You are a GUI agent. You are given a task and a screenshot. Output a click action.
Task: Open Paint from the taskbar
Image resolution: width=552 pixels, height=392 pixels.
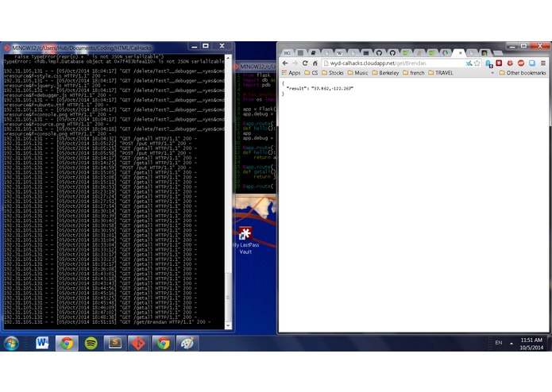[x=187, y=343]
